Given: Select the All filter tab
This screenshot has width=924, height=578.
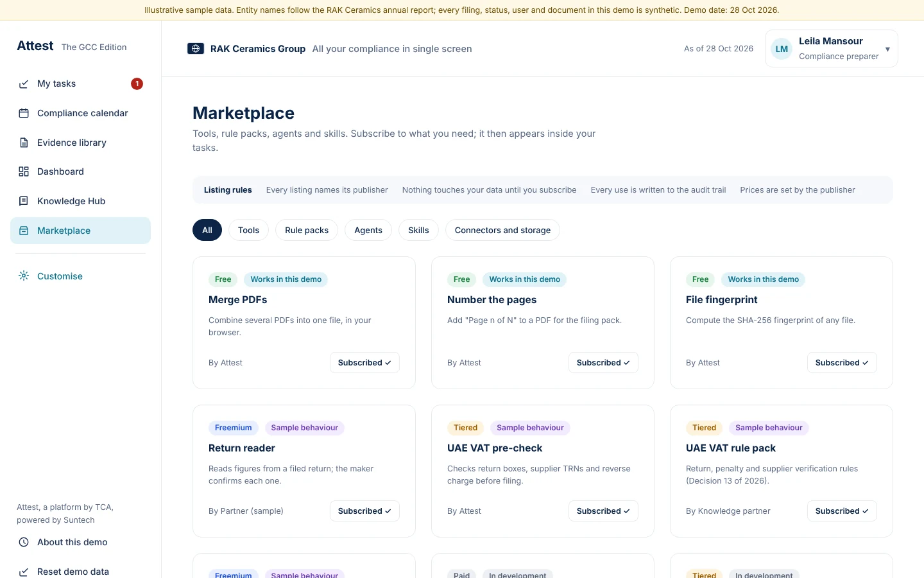Looking at the screenshot, I should [207, 230].
